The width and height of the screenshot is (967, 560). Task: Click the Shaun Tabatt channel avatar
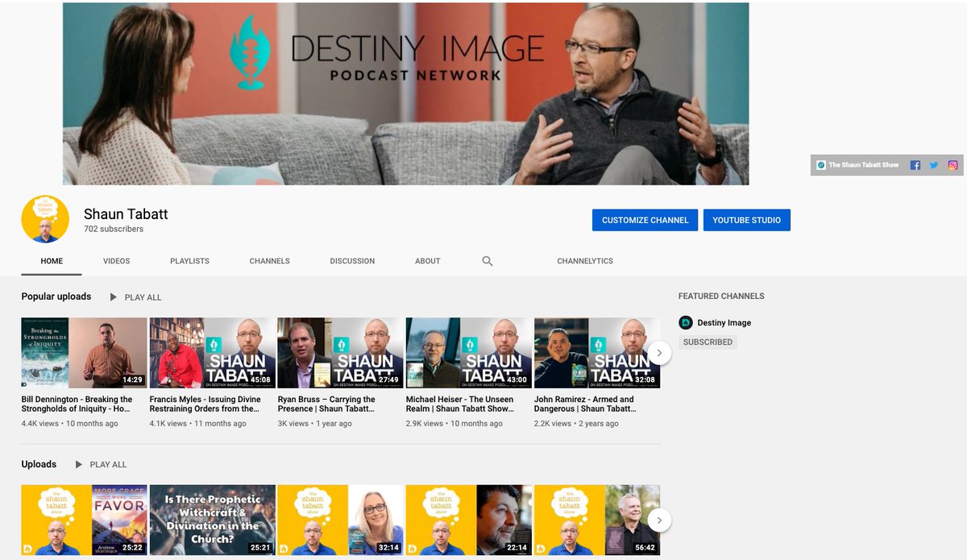[45, 218]
